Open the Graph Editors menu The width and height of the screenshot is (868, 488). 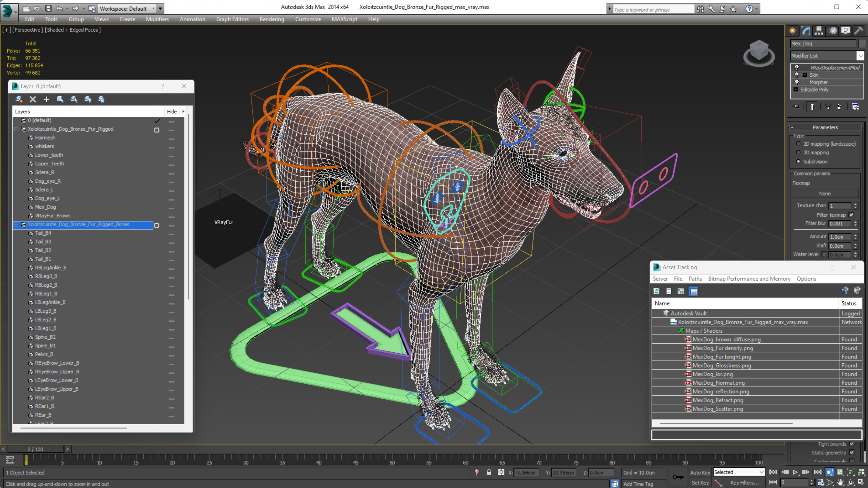[x=232, y=19]
